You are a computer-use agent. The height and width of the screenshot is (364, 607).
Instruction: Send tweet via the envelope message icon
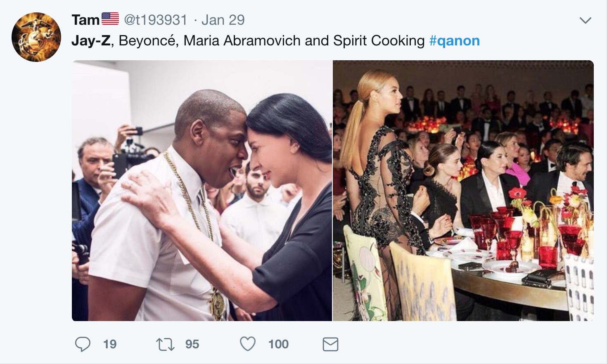[330, 344]
